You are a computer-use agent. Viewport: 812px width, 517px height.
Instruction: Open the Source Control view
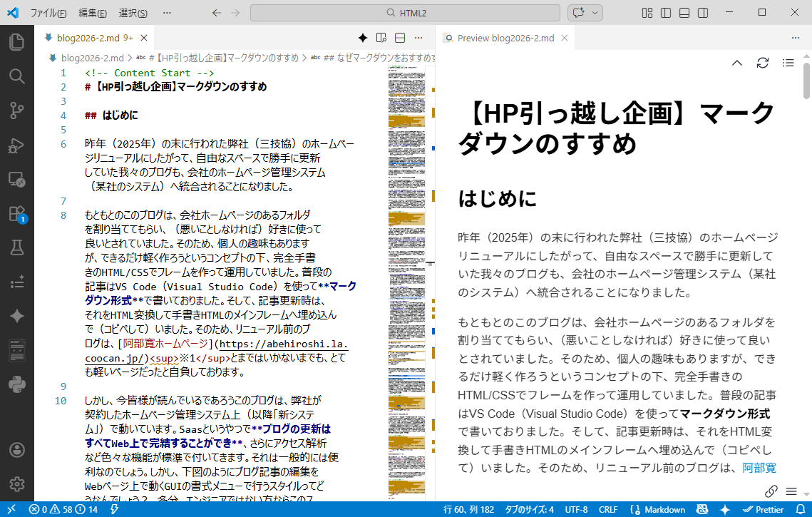16,110
